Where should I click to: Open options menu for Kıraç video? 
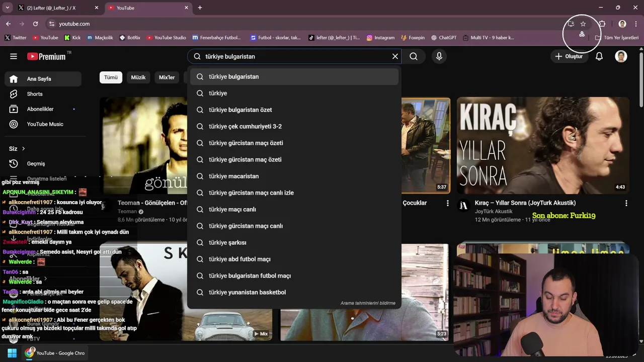[626, 203]
